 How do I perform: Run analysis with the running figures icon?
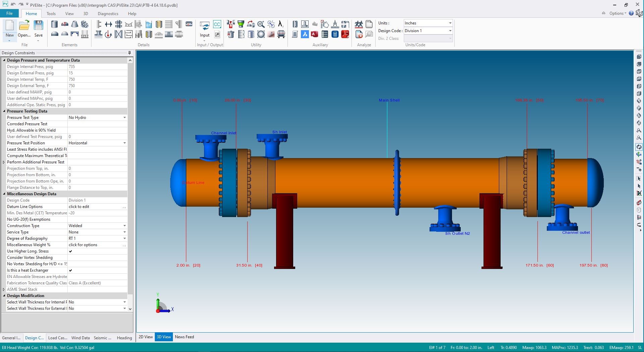click(x=359, y=24)
